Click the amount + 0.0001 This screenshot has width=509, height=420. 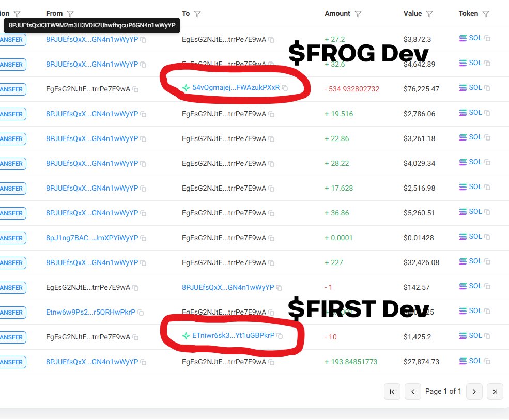pos(338,238)
